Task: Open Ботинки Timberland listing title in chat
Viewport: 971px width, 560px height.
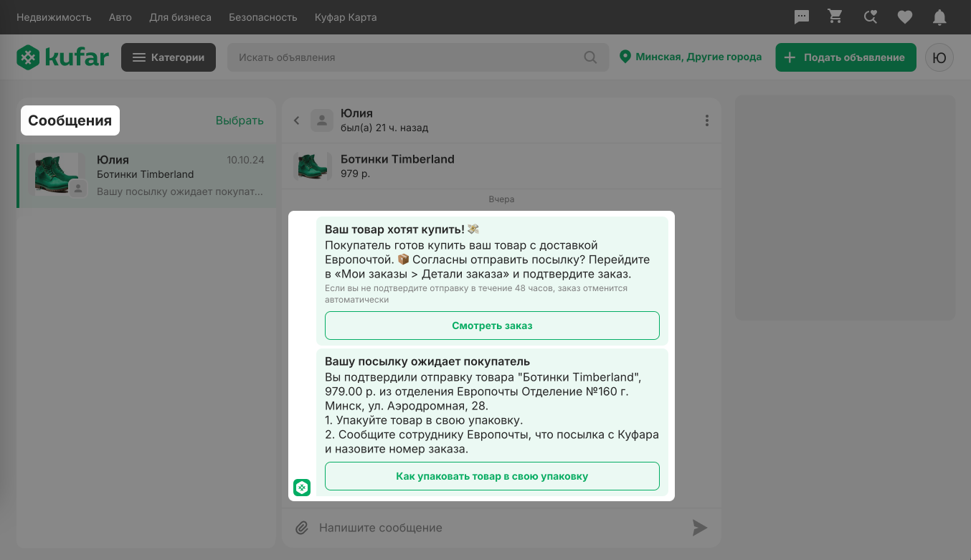Action: tap(397, 159)
